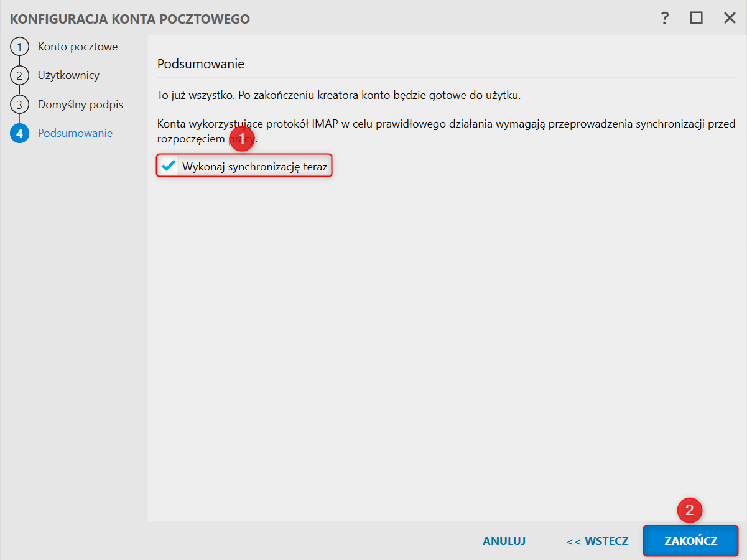Switch to the Domyślny podpis step
This screenshot has width=747, height=560.
click(80, 104)
